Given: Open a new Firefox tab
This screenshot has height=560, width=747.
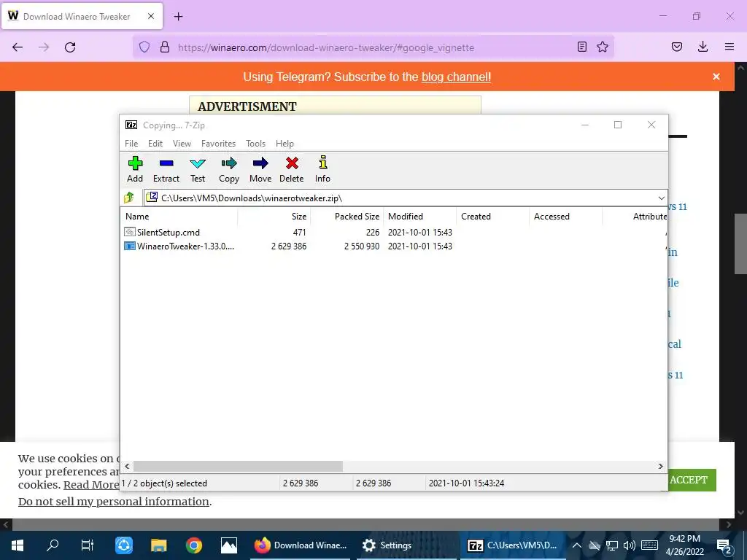Looking at the screenshot, I should (x=178, y=16).
